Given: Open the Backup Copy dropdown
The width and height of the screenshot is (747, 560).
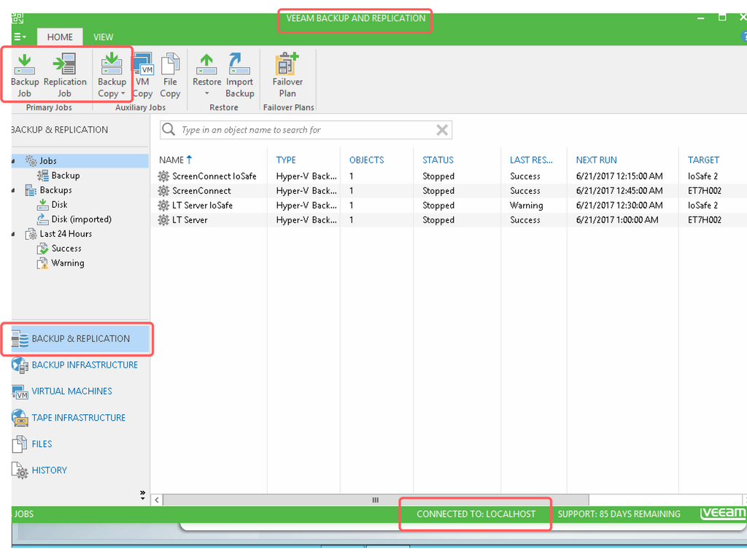Looking at the screenshot, I should coord(112,93).
